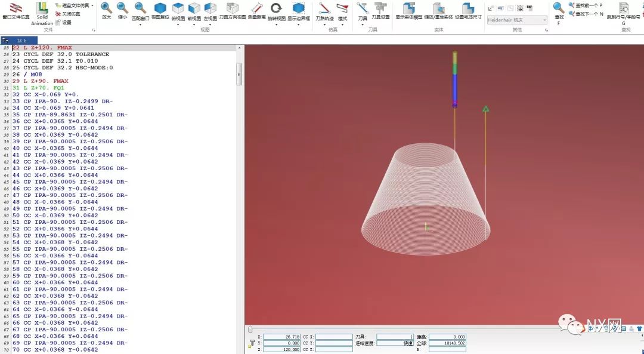
Task: Click the 刀具 number field showing 1
Action: pyautogui.click(x=395, y=337)
